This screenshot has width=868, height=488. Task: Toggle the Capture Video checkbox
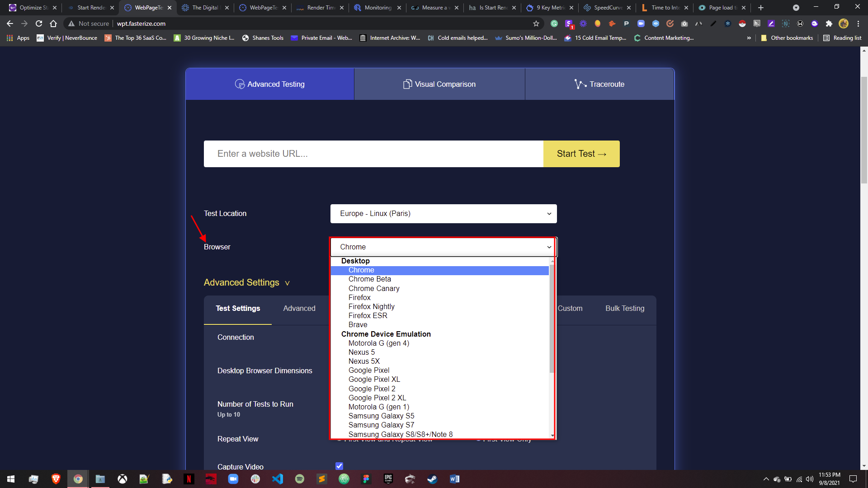[339, 466]
